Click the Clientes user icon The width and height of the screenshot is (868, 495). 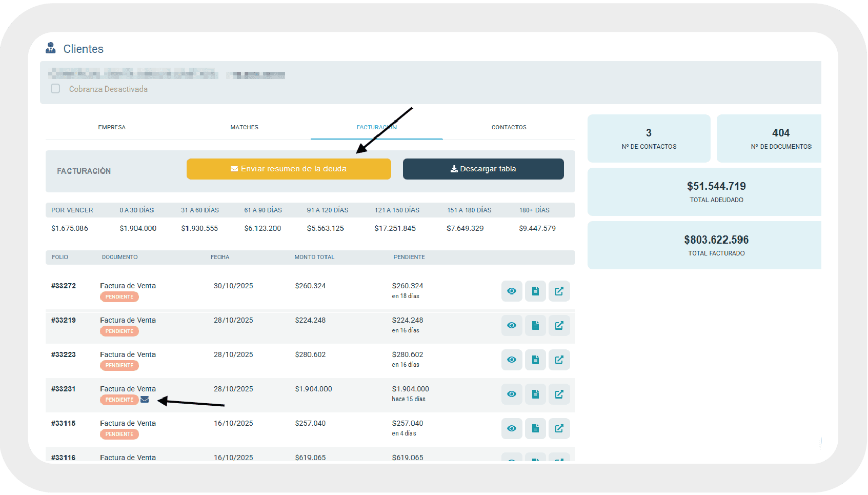(x=51, y=48)
